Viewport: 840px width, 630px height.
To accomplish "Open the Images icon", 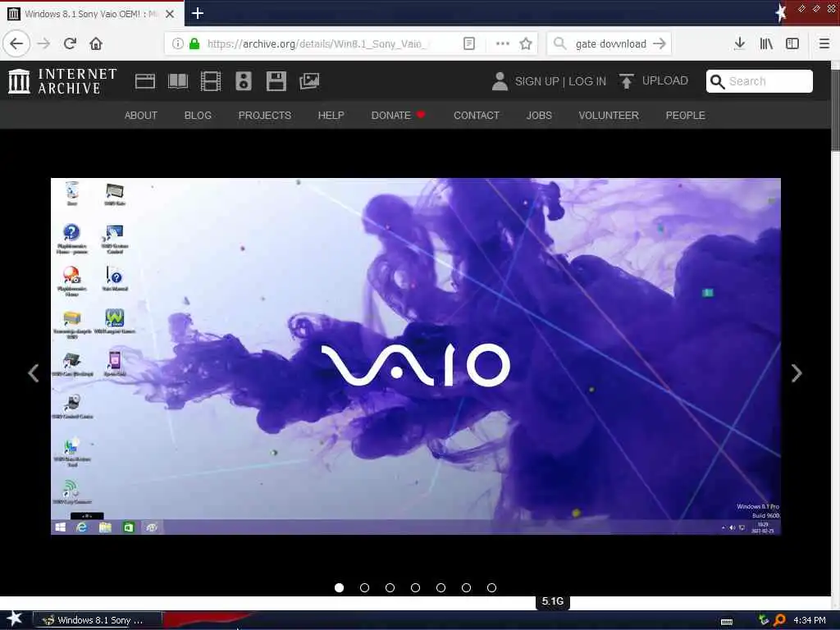I will click(309, 81).
